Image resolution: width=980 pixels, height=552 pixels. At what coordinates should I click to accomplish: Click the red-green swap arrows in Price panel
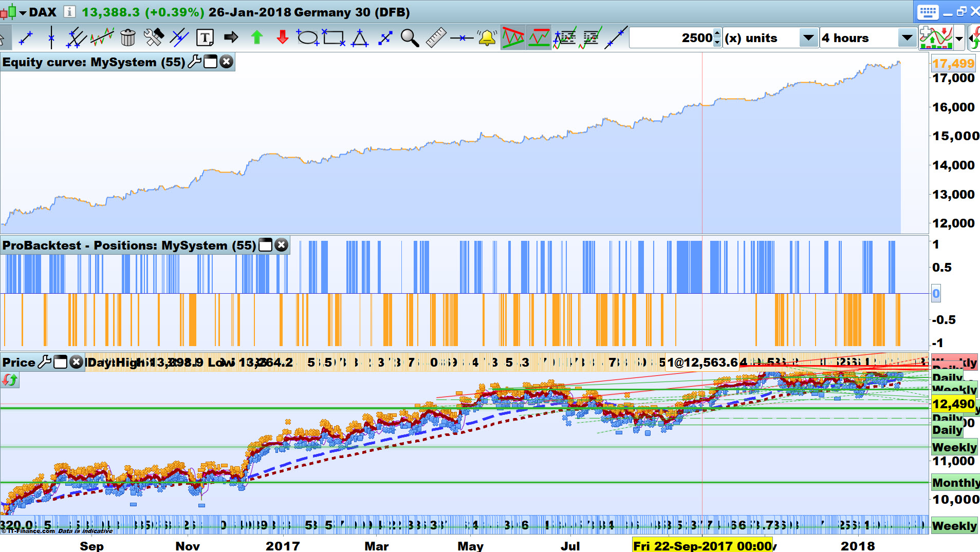click(10, 380)
